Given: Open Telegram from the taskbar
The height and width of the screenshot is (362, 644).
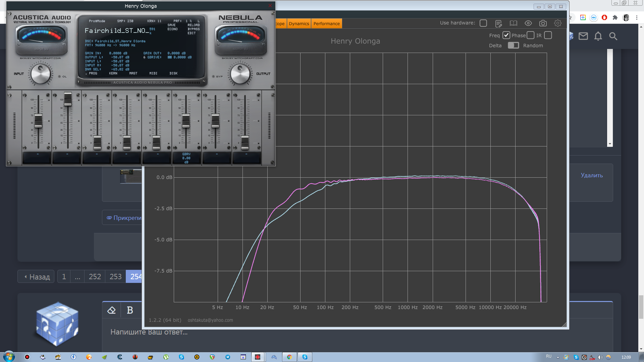Looking at the screenshot, I should [228, 357].
